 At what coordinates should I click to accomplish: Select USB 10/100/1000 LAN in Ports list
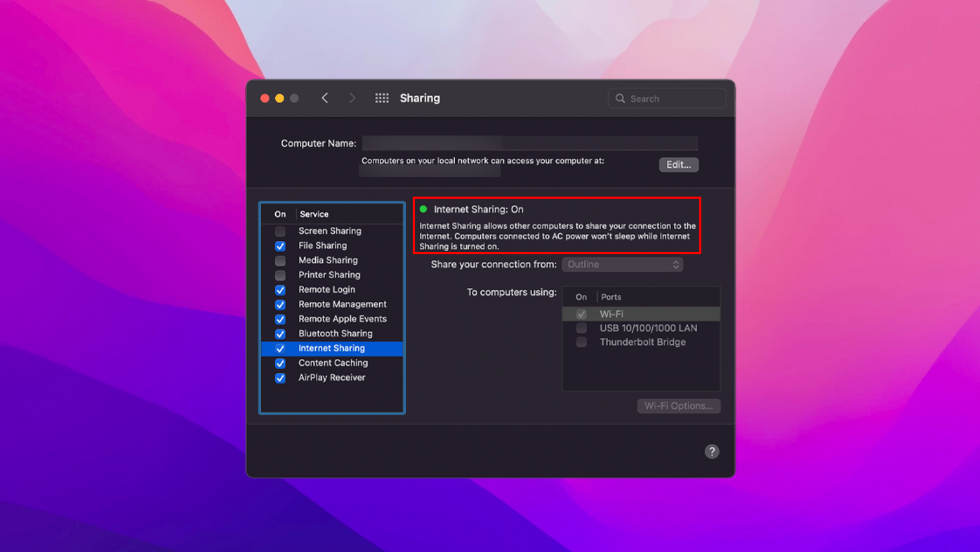[641, 328]
